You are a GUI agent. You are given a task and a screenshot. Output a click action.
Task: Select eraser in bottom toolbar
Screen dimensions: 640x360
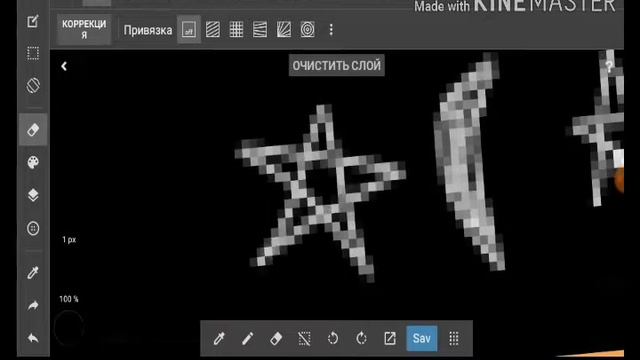click(x=276, y=338)
